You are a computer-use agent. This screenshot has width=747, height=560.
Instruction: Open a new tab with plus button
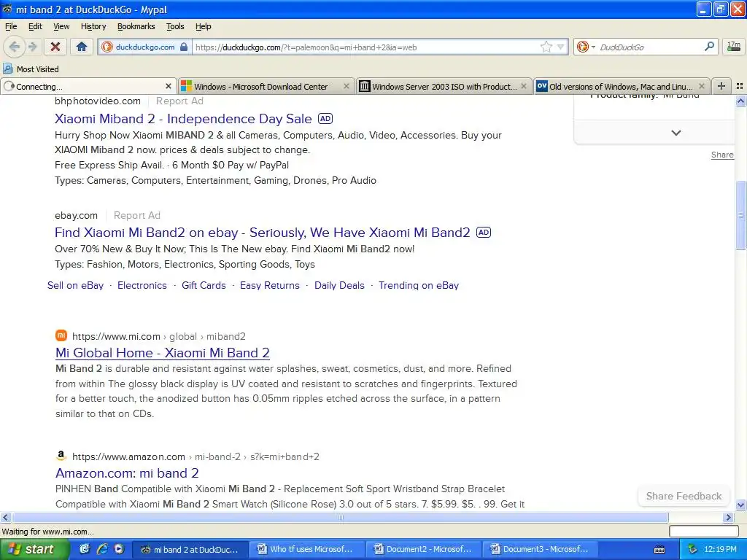pyautogui.click(x=721, y=86)
